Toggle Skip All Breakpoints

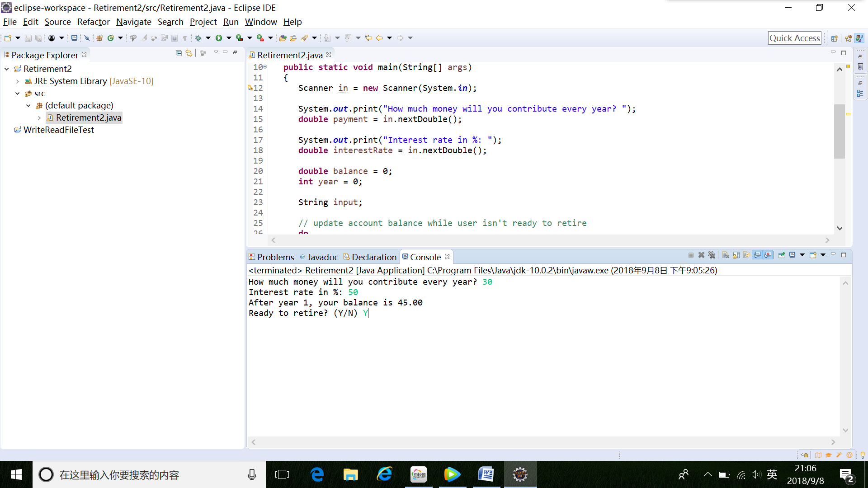[87, 38]
